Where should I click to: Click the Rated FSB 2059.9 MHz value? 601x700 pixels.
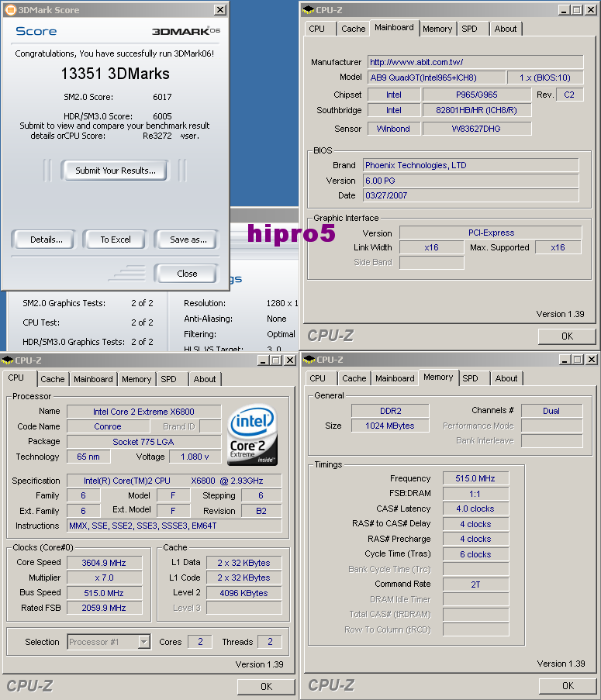(105, 608)
